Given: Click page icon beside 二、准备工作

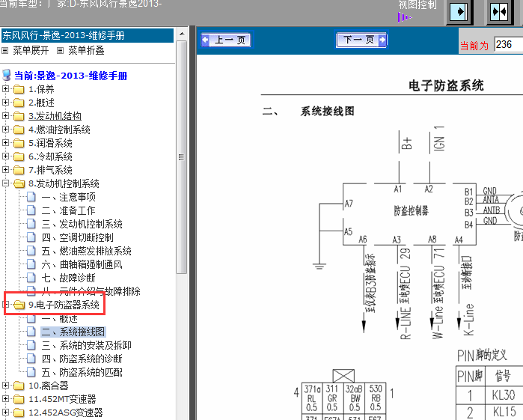Looking at the screenshot, I should point(31,210).
